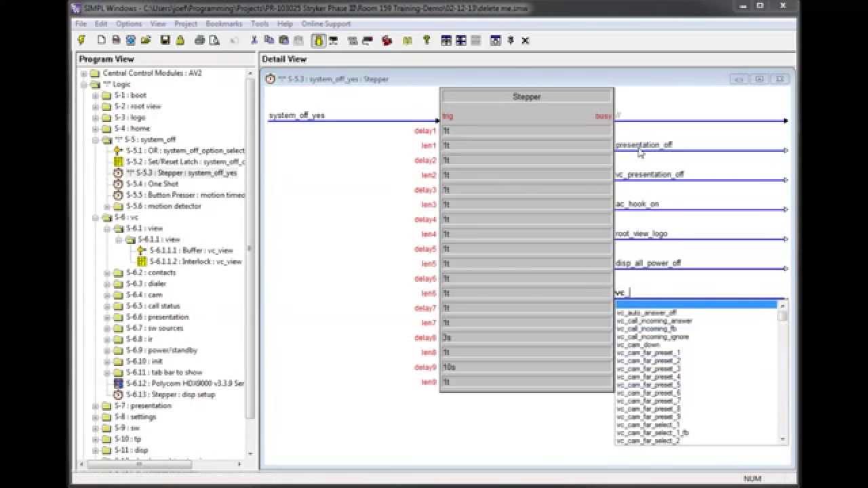
Task: Click the Buffer symbol icon at S-6.1.1.1
Action: click(142, 250)
